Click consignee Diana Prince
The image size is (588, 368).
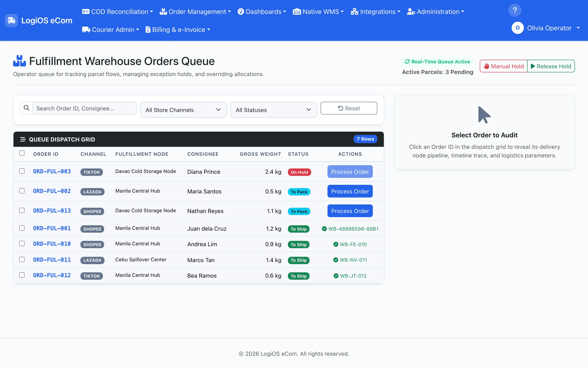(x=204, y=172)
